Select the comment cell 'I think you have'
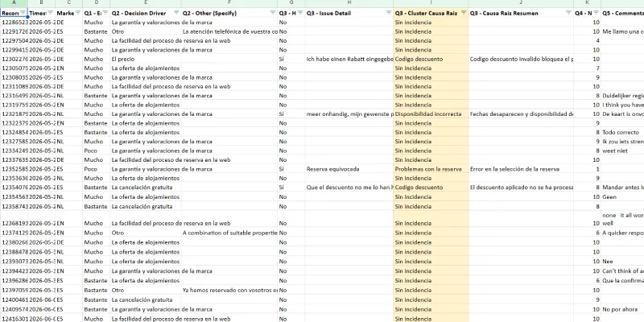644x322 pixels. (622, 105)
